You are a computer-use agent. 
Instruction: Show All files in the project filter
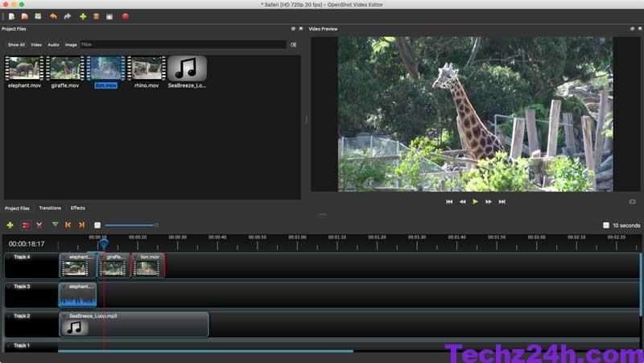click(16, 45)
